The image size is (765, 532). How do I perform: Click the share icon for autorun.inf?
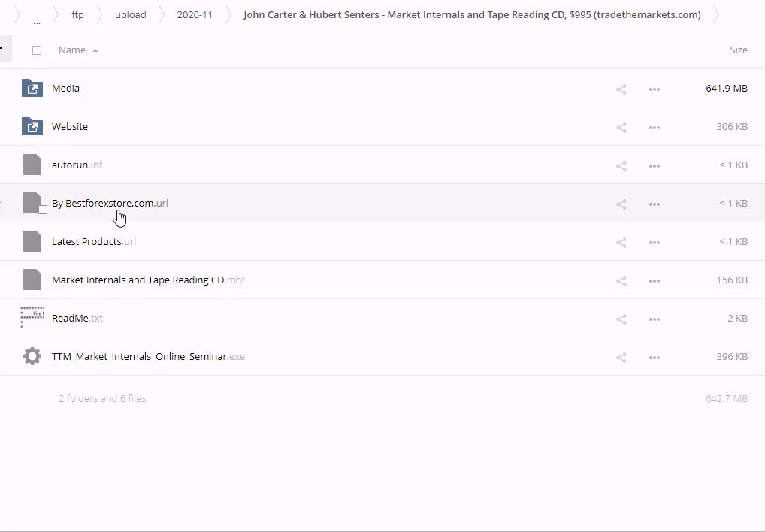[x=621, y=165]
